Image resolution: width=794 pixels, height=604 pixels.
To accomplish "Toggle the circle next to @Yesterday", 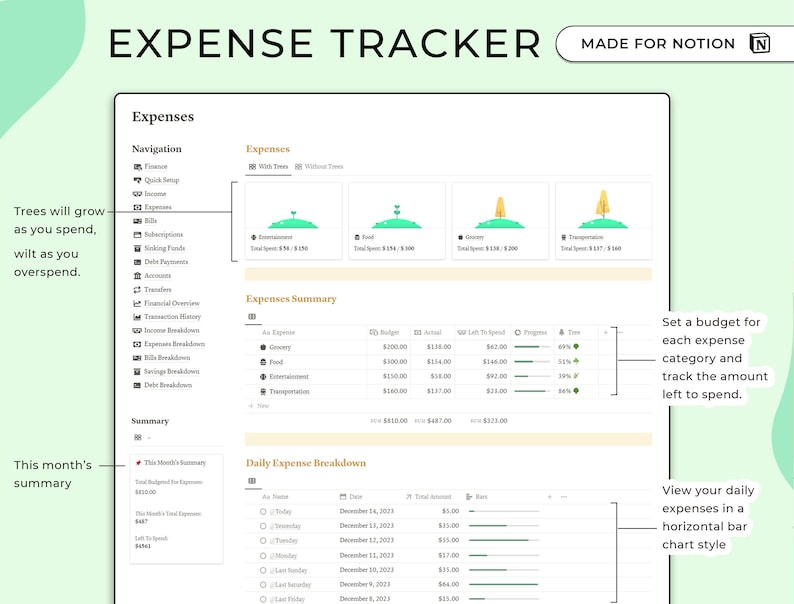I will tap(263, 527).
